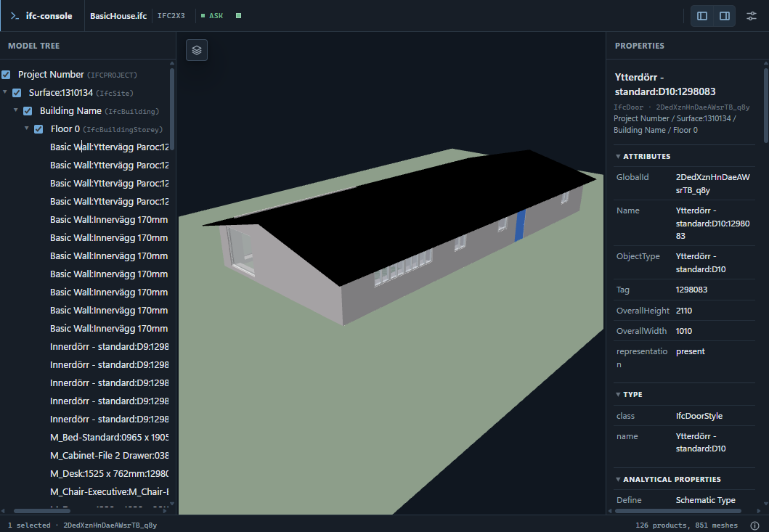Uncheck the Building Name checkbox

pyautogui.click(x=28, y=111)
